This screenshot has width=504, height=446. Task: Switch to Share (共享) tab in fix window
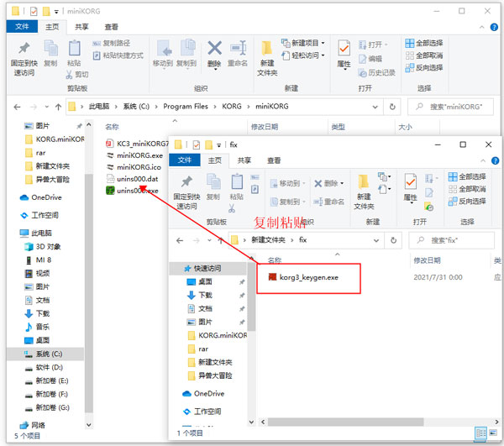244,160
